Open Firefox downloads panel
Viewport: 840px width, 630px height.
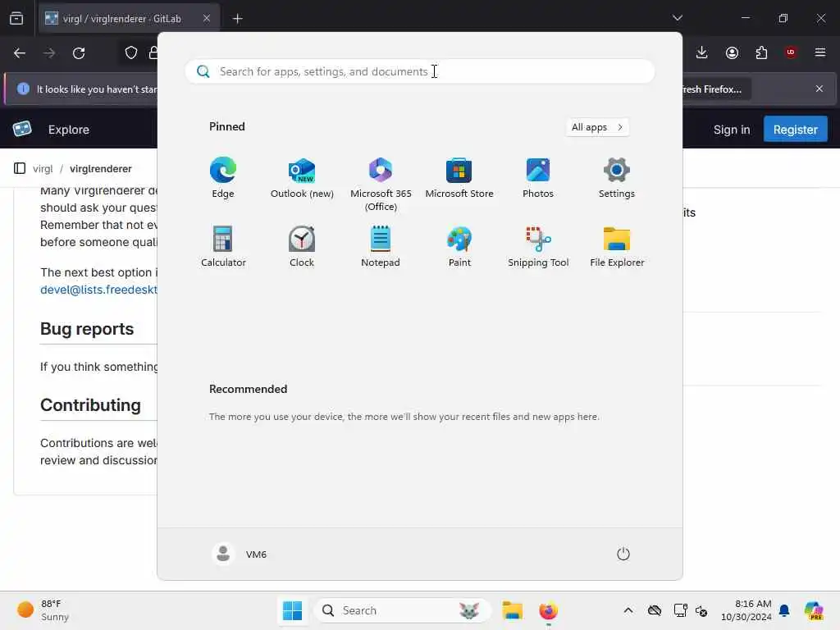[702, 52]
